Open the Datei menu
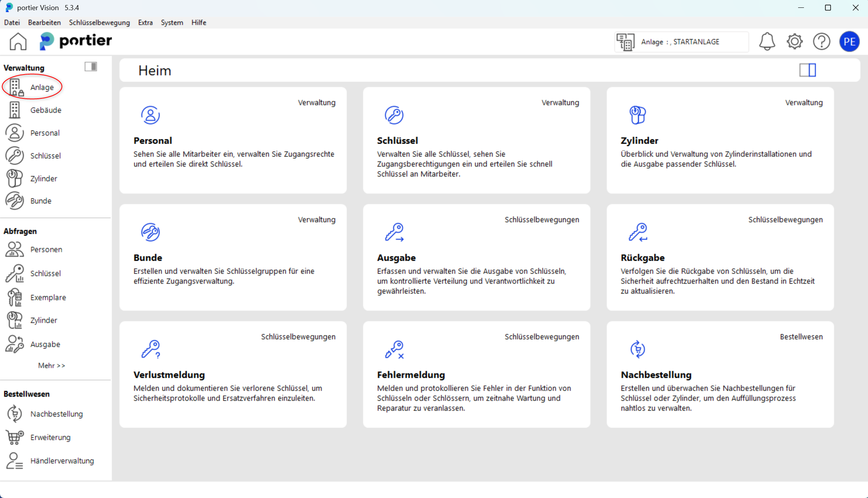868x498 pixels. point(12,23)
